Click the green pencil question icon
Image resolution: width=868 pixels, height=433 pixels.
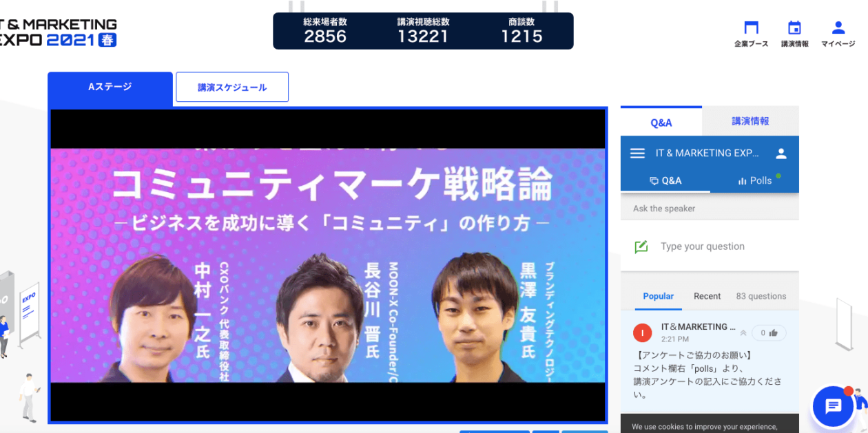point(641,246)
